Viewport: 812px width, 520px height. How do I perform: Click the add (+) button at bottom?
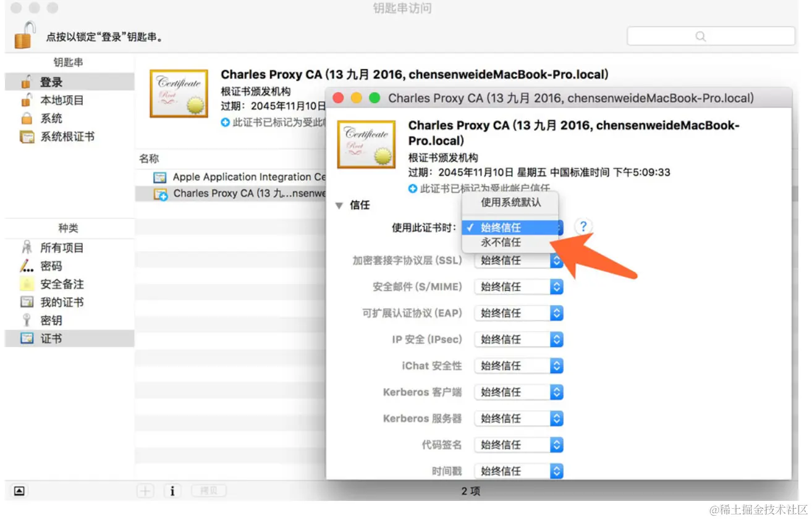[x=145, y=491]
